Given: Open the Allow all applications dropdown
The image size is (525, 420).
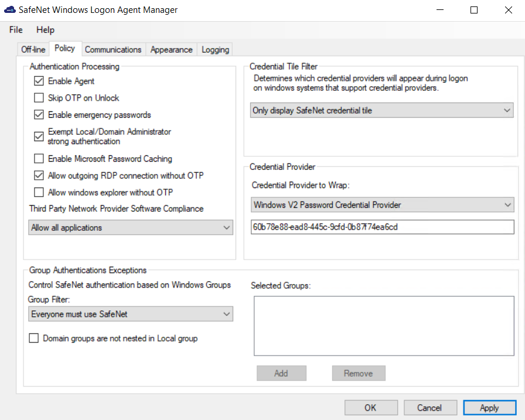Looking at the screenshot, I should tap(131, 227).
